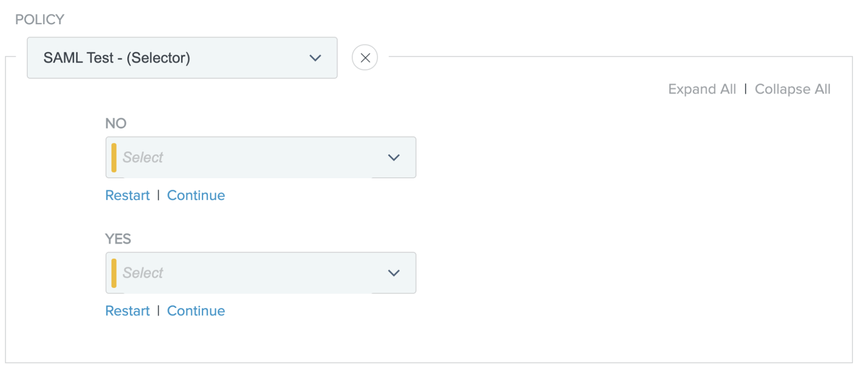Click the chevron on the YES action dropdown
Viewport: 868px width, 372px height.
(393, 273)
